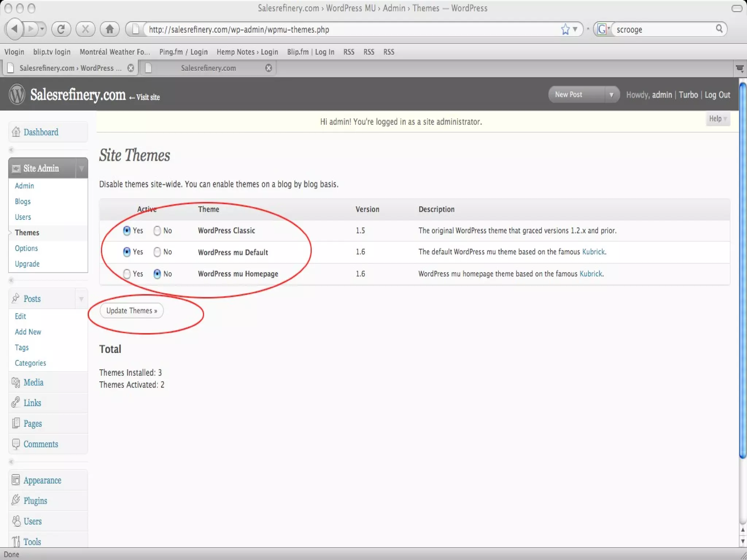Open the New Post dropdown arrow

point(611,95)
